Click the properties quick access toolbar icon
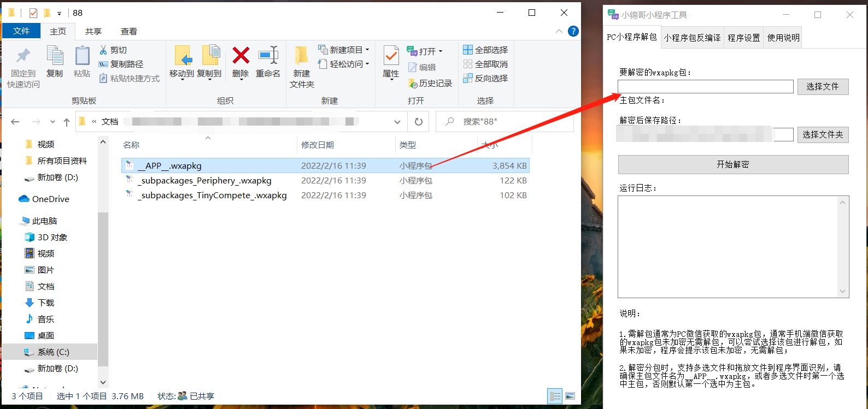 [x=33, y=13]
